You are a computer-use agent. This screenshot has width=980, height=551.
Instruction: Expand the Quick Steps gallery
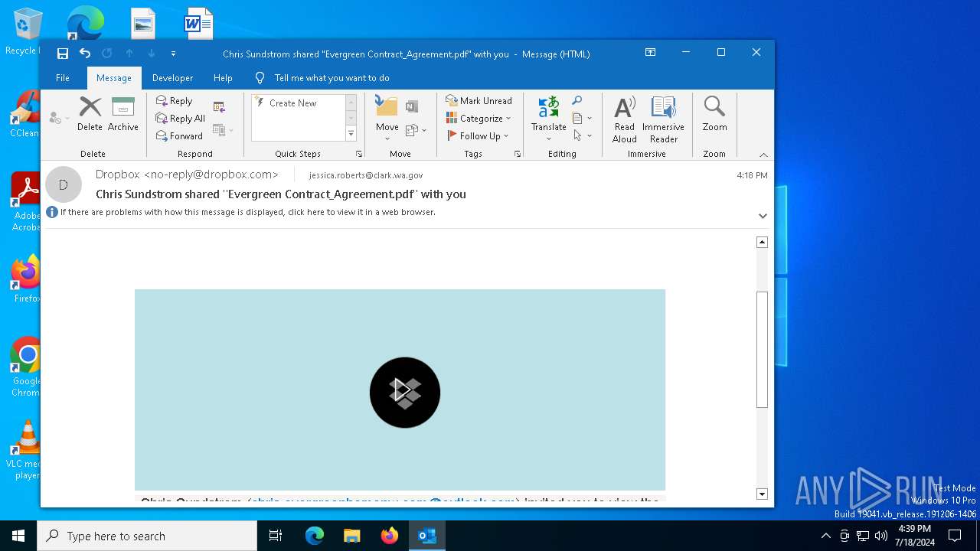click(x=351, y=134)
